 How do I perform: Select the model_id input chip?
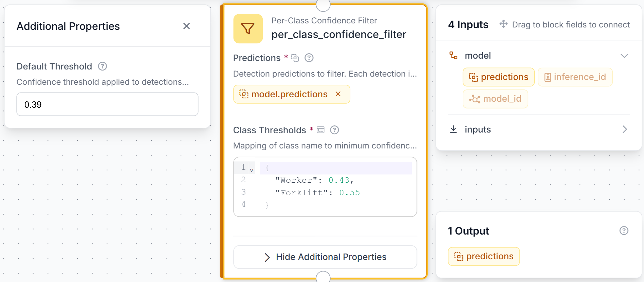[495, 99]
